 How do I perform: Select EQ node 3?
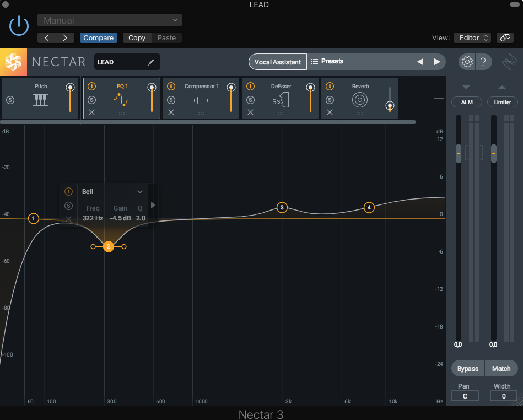pyautogui.click(x=282, y=207)
